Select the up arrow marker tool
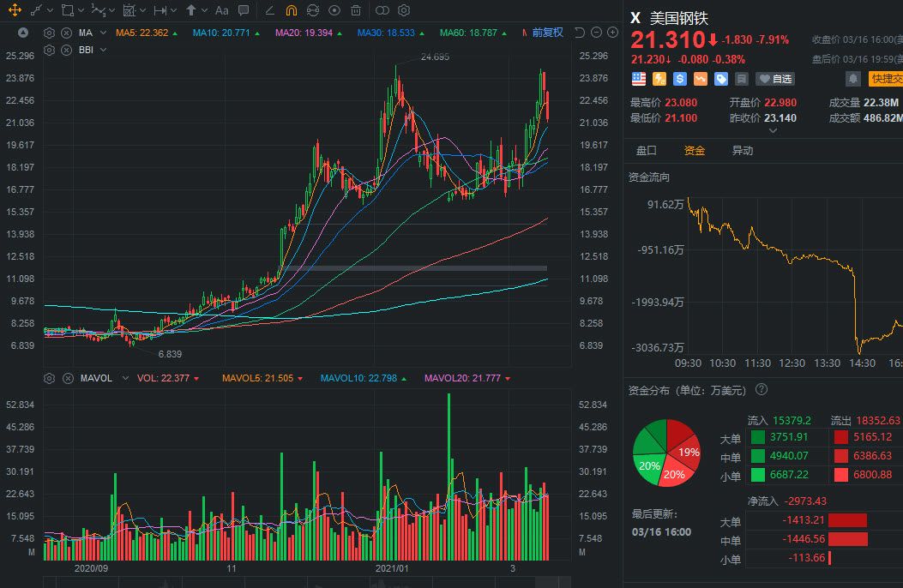This screenshot has width=903, height=588. [191, 10]
